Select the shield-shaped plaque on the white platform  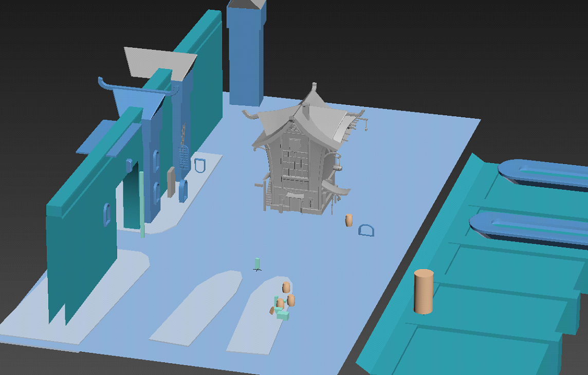199,166
